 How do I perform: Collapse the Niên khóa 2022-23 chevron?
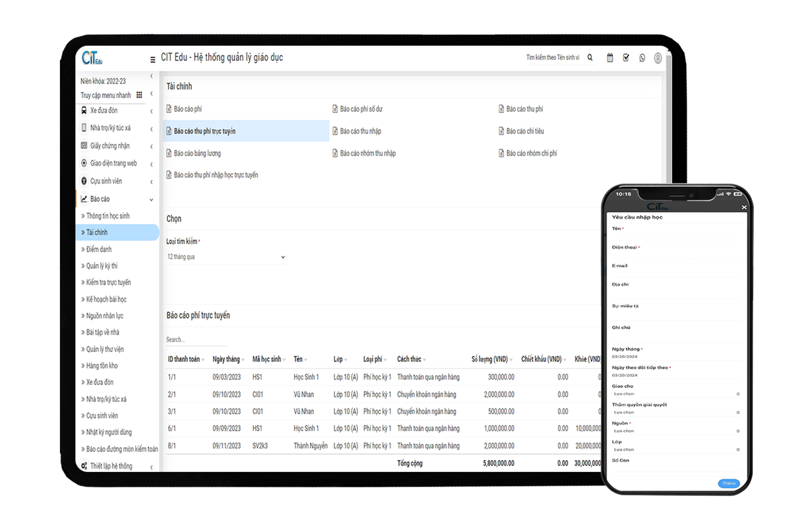coord(152,76)
